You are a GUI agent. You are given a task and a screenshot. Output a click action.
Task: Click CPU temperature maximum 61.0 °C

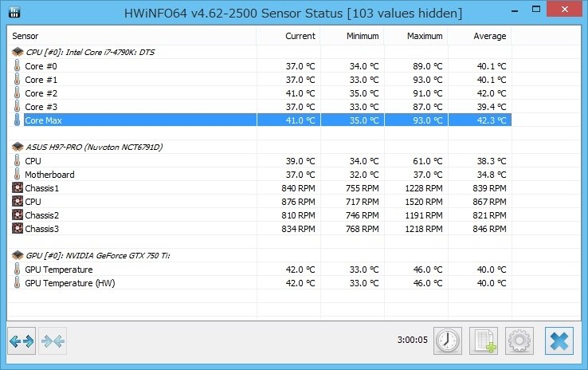(x=428, y=161)
